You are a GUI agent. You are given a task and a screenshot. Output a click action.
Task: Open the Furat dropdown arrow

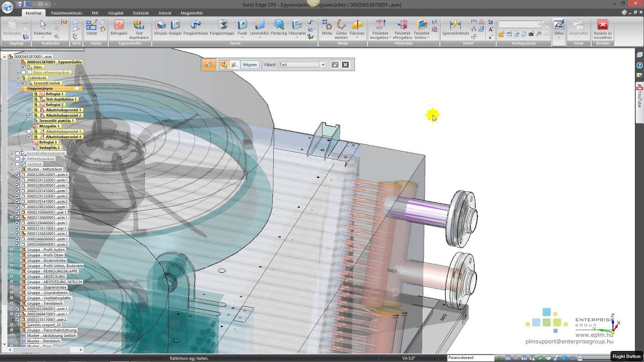(242, 38)
